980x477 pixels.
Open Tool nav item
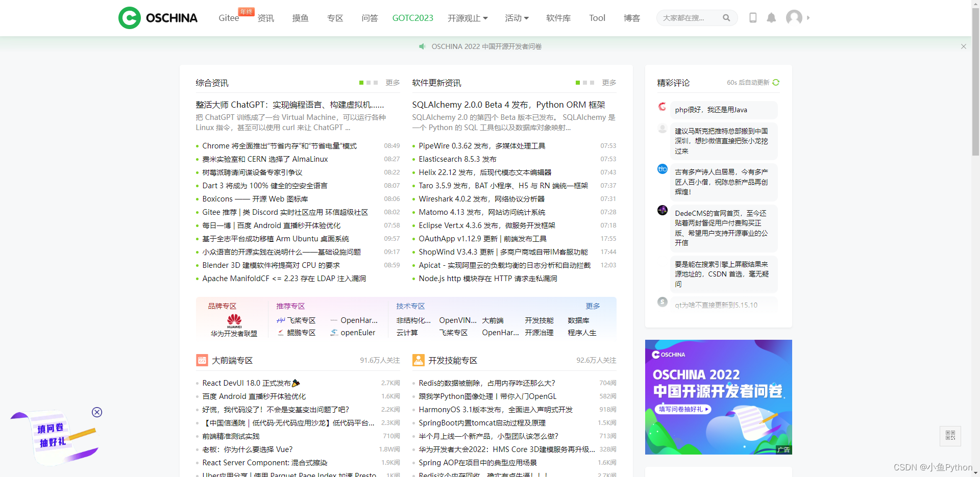597,18
